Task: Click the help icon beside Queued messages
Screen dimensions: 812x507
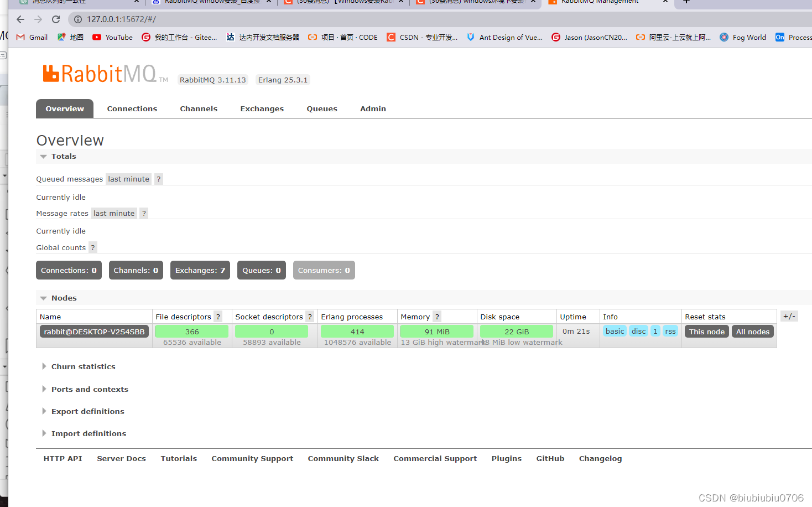Action: (159, 179)
